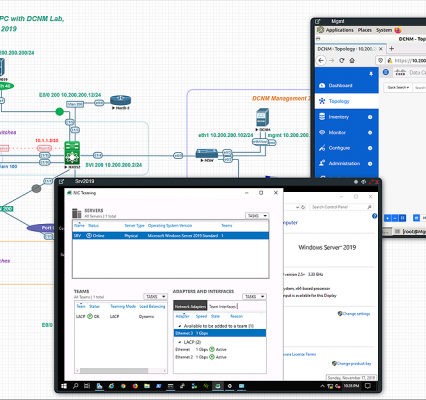Open the System menu in Mgmt window

[x=384, y=30]
